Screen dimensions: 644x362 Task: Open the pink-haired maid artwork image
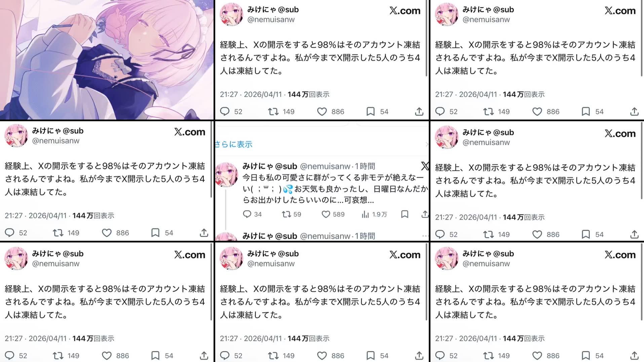coord(107,60)
